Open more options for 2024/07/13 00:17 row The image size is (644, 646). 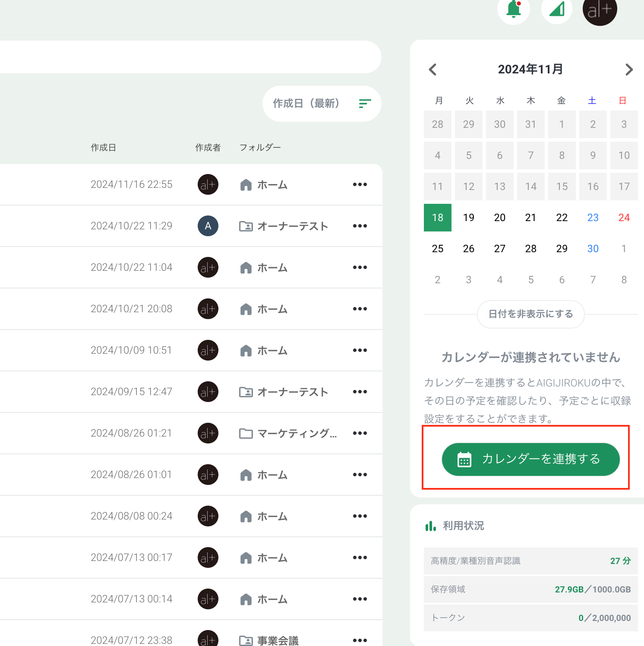[x=360, y=557]
